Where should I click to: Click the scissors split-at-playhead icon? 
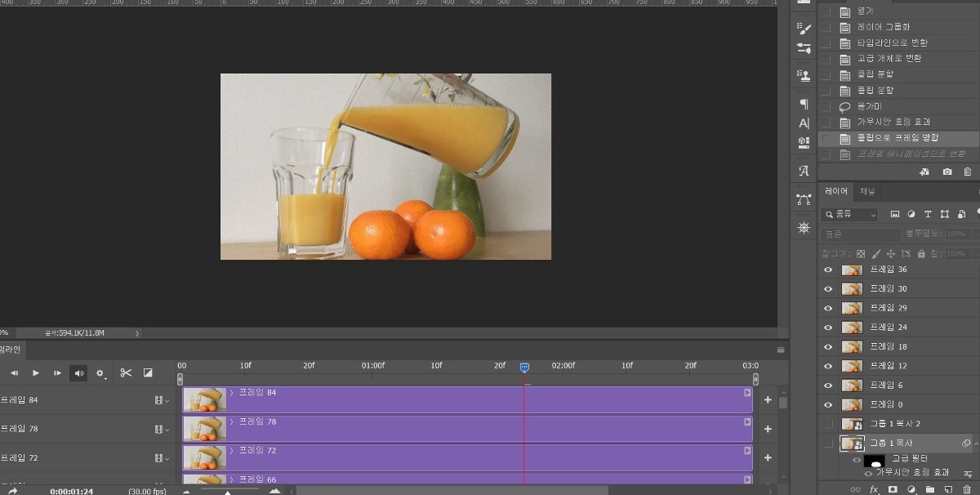click(126, 373)
